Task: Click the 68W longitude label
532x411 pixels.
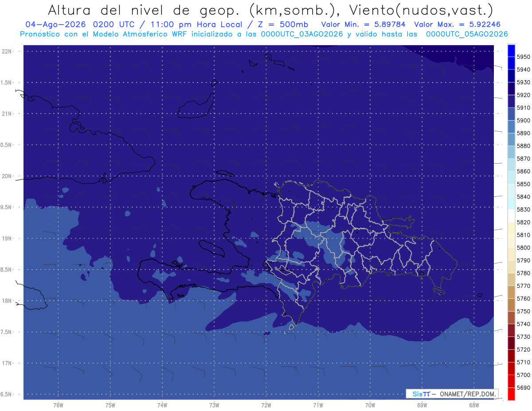Action: [474, 405]
